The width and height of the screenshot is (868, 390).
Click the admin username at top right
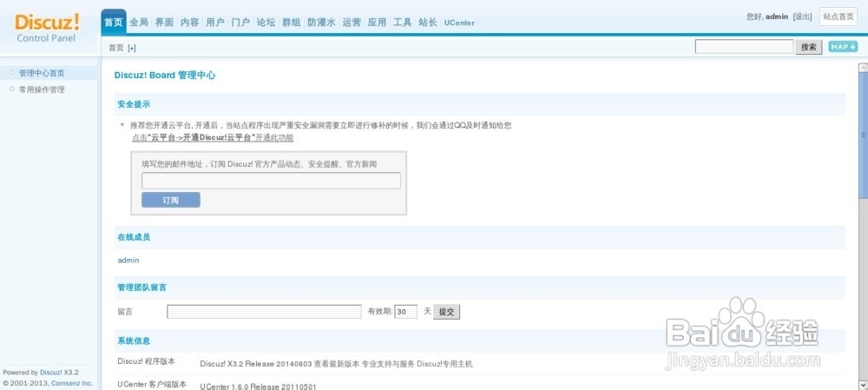click(777, 17)
